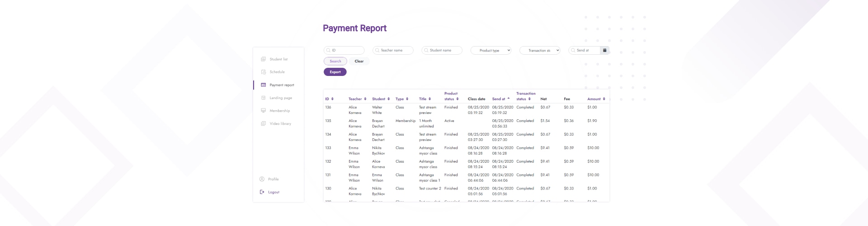The height and width of the screenshot is (226, 868).
Task: Click ID cell 133
Action: coord(328,148)
